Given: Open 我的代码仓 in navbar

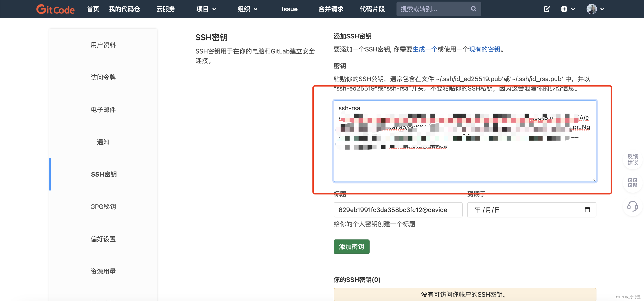Looking at the screenshot, I should click(x=125, y=9).
